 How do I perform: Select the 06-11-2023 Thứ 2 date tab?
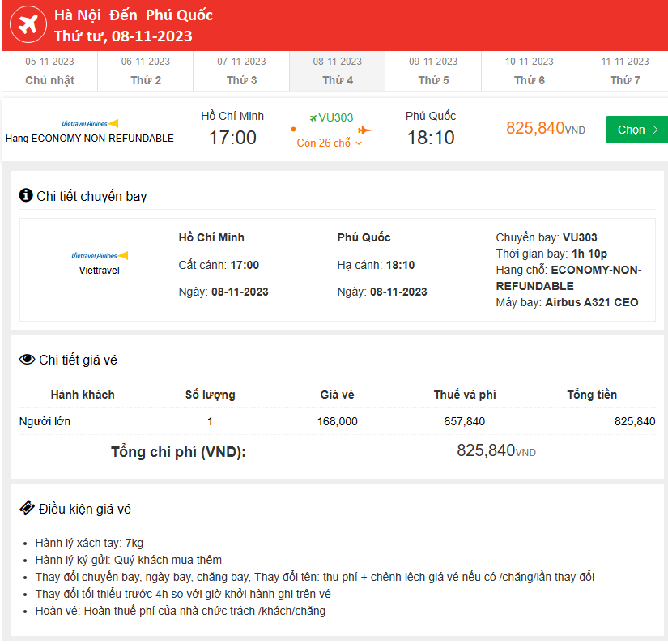[x=146, y=70]
